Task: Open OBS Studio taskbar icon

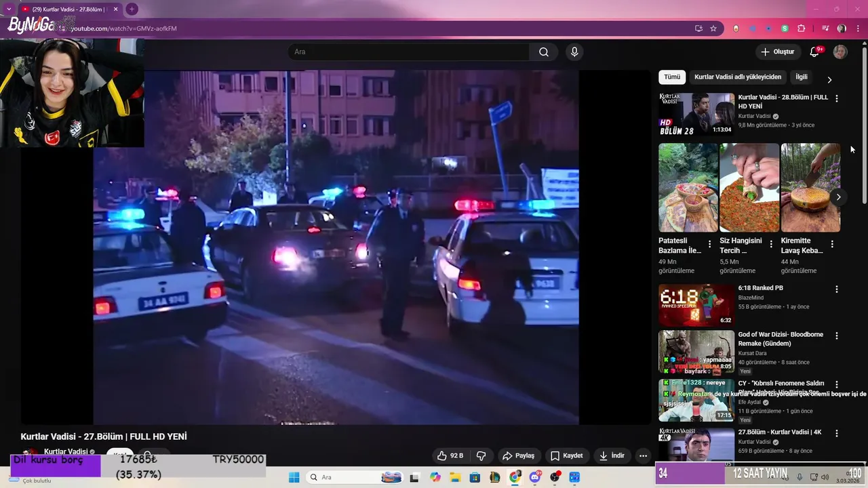Action: 555,477
